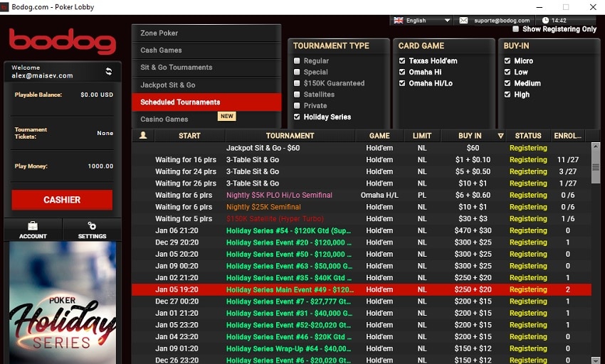This screenshot has width=605, height=364.
Task: Enable Show Registering Only checkbox
Action: pyautogui.click(x=515, y=29)
